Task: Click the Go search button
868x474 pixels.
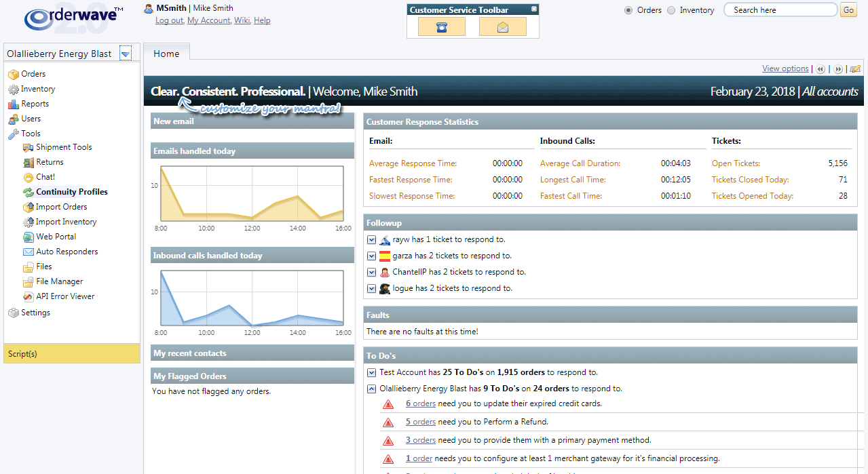Action: pos(848,10)
